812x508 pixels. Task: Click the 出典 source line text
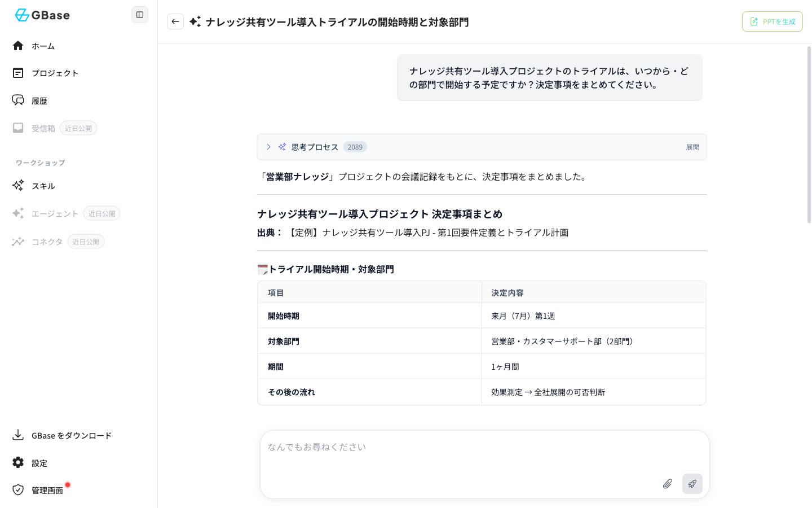point(413,233)
